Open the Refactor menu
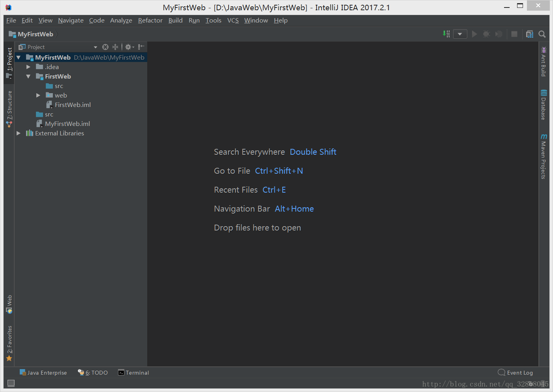Viewport: 553px width, 392px height. [x=150, y=20]
